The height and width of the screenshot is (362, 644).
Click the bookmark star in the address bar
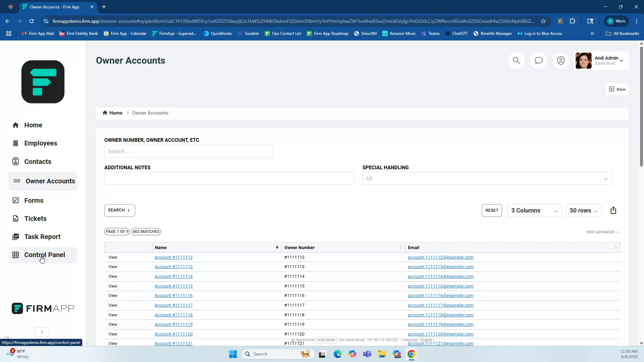point(543,21)
